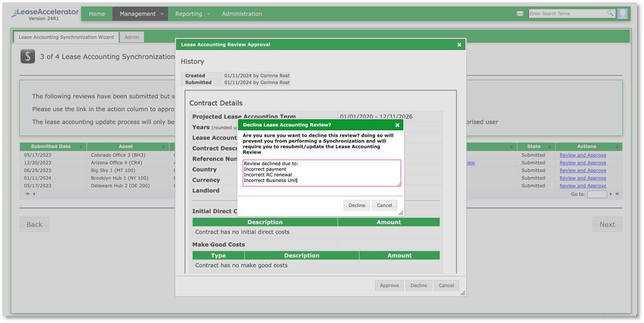
Task: Open the Administration menu
Action: (242, 14)
